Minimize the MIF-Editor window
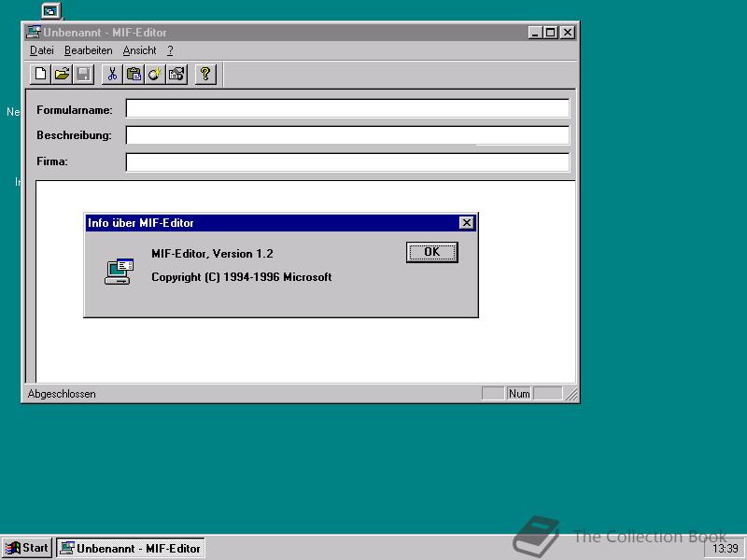 (535, 33)
